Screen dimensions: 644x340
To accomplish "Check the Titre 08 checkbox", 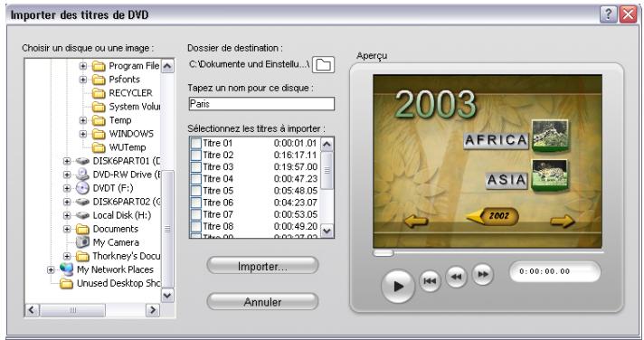I will 196,227.
